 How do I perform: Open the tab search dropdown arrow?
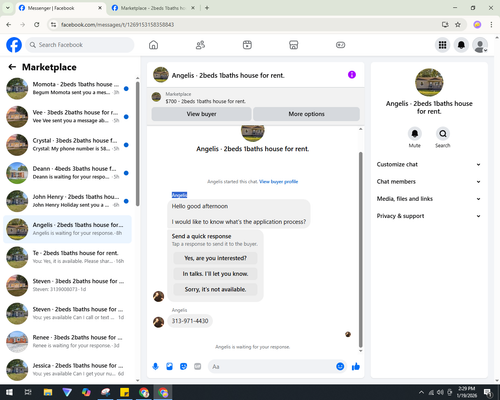click(8, 8)
